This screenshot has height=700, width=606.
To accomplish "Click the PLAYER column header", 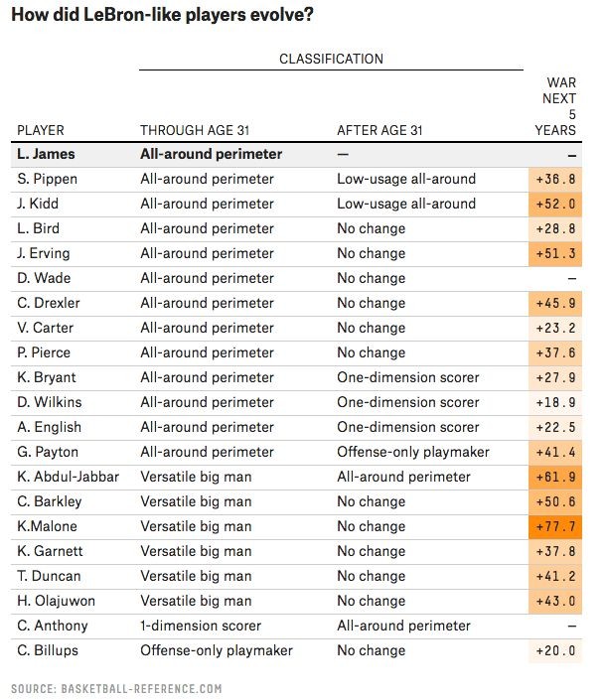I will 41,130.
